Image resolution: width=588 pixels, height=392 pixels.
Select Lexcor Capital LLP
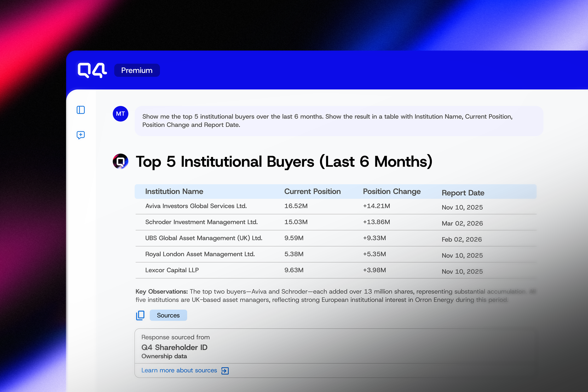172,270
